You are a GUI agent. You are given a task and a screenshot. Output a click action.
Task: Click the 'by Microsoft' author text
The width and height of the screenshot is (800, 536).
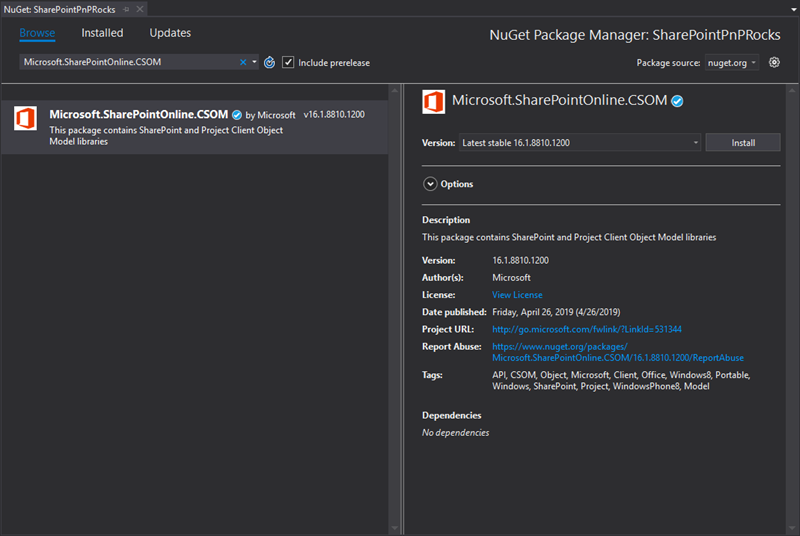coord(270,115)
